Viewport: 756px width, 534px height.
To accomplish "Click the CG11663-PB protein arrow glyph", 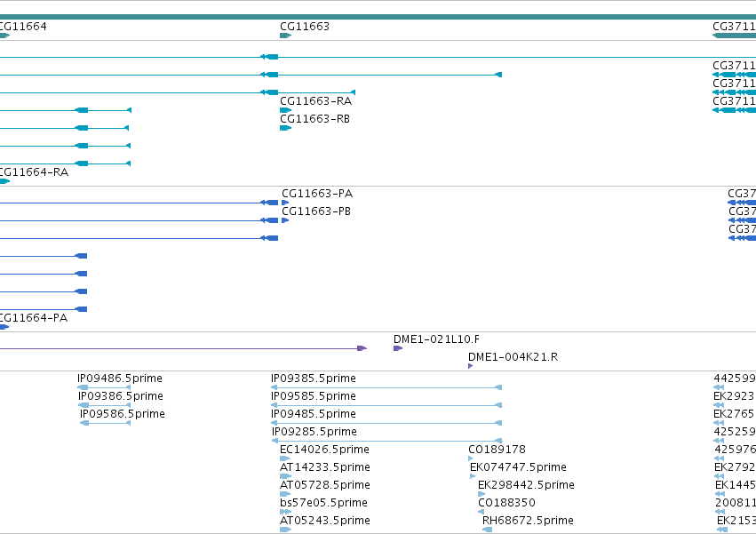I will point(285,220).
